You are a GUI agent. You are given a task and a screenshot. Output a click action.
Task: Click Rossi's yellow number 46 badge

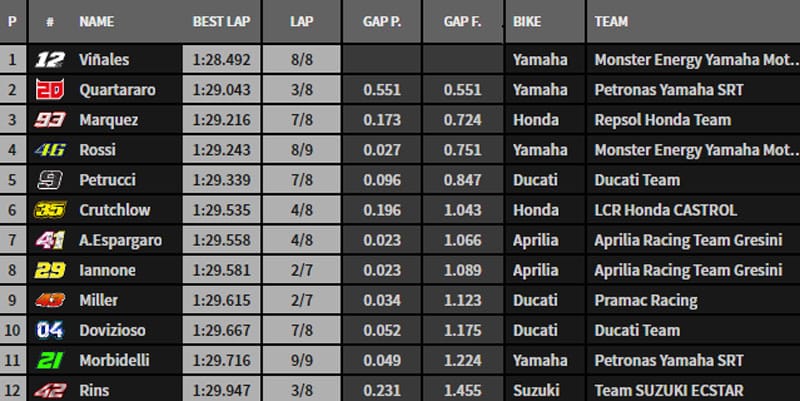pyautogui.click(x=49, y=150)
